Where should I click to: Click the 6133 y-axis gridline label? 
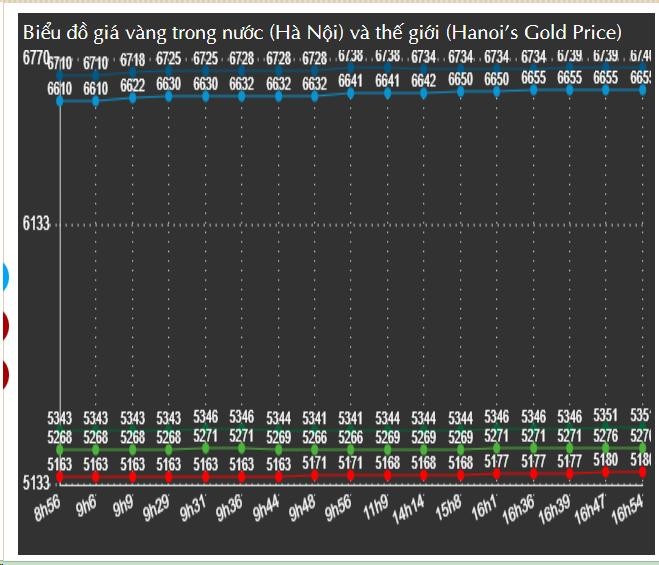36,225
